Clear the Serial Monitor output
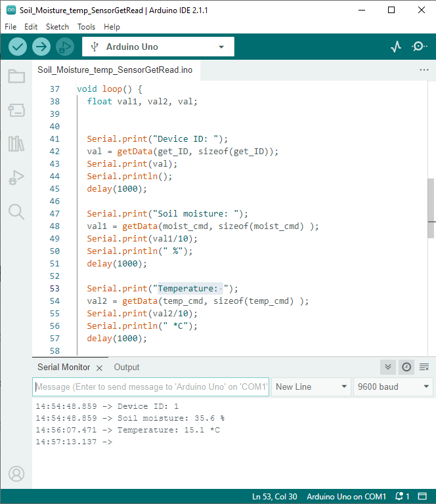The width and height of the screenshot is (436, 504). (x=424, y=367)
